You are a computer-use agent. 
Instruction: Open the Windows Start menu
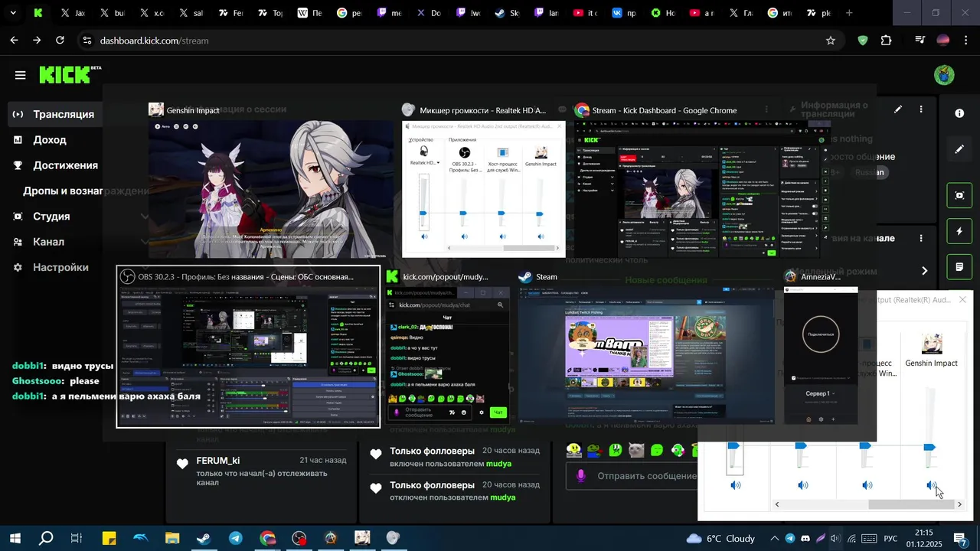(x=15, y=539)
